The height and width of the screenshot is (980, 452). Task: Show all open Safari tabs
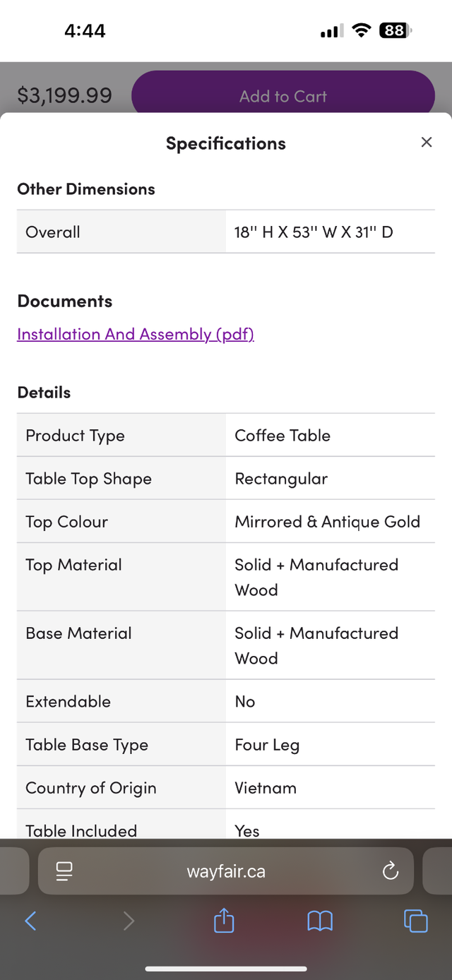pos(415,921)
